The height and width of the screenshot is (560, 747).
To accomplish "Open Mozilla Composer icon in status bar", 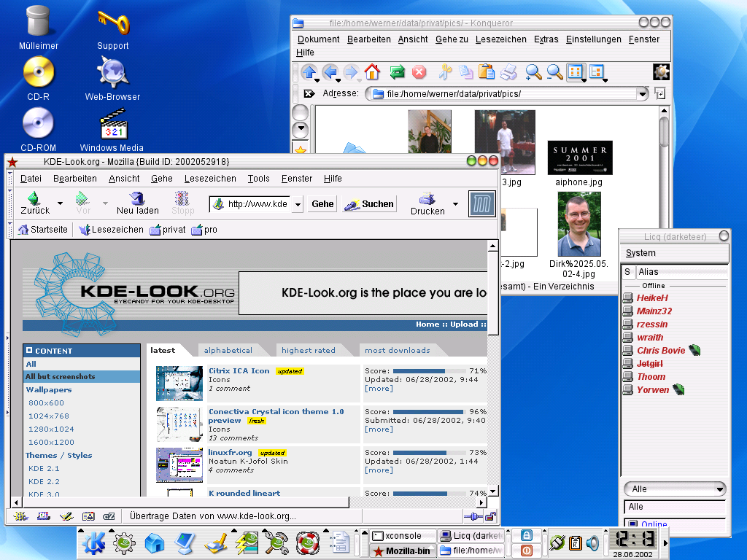I will (66, 516).
